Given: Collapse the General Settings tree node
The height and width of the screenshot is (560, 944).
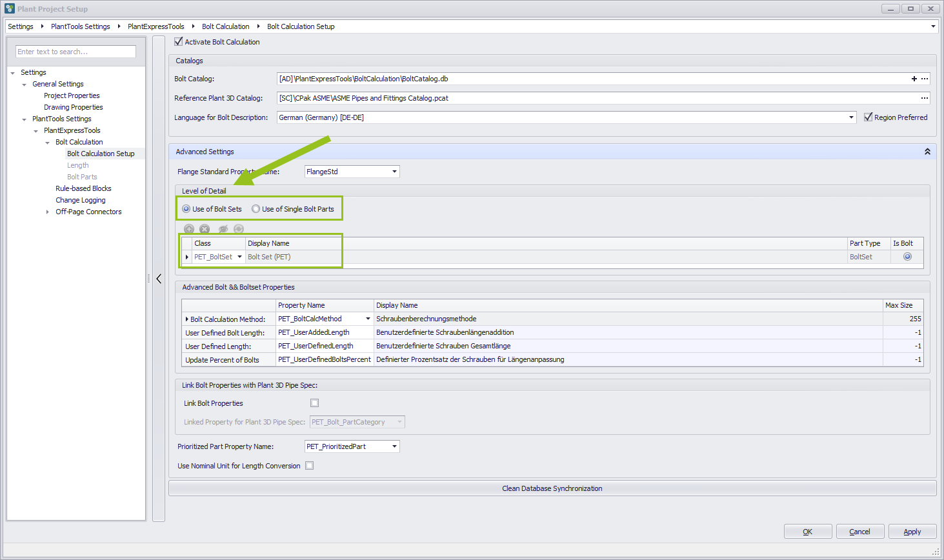Looking at the screenshot, I should tap(25, 85).
